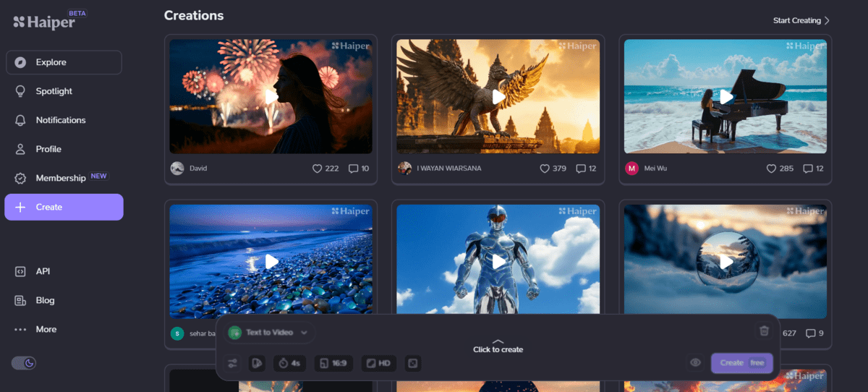Click the Start Creating link
Screen dimensions: 868x392
click(801, 20)
